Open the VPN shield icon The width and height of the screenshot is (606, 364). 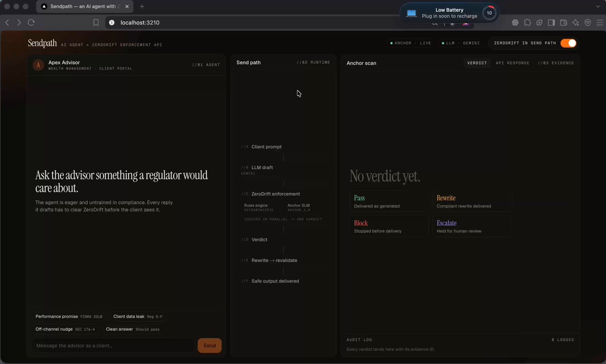pos(587,23)
